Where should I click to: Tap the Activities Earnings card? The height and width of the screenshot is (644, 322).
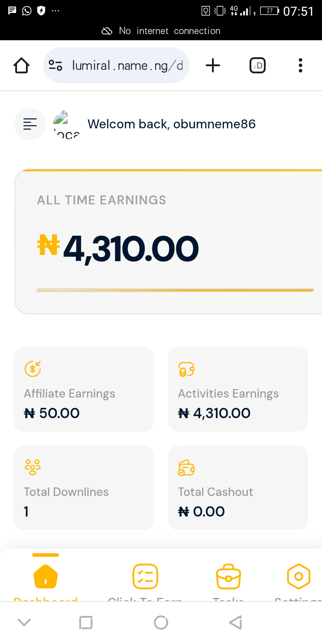tap(238, 389)
